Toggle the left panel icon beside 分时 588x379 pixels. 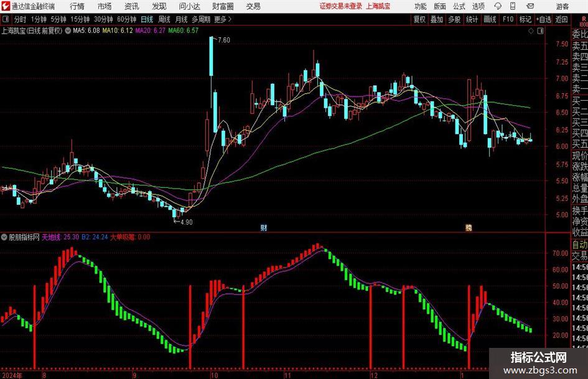click(x=6, y=19)
